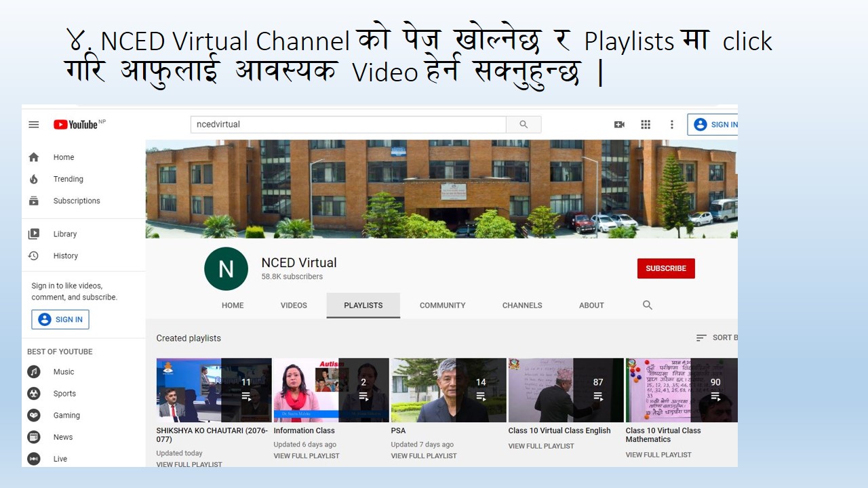Open Trending from the sidebar

pos(68,180)
